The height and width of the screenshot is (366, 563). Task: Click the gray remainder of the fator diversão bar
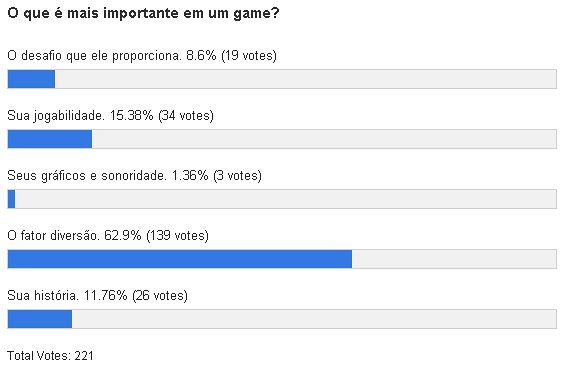(454, 259)
